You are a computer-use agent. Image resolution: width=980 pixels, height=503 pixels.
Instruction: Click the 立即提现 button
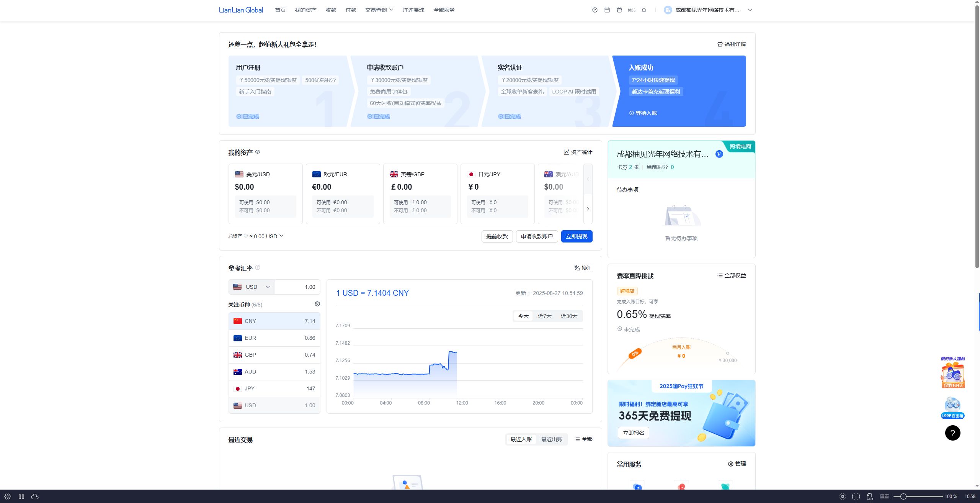click(577, 236)
